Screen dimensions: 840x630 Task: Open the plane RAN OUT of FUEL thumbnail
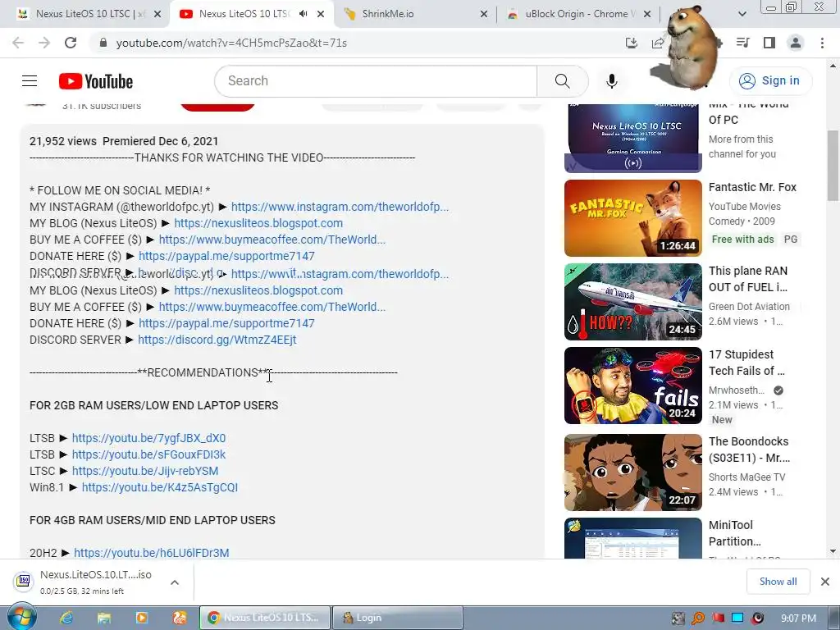click(x=632, y=302)
